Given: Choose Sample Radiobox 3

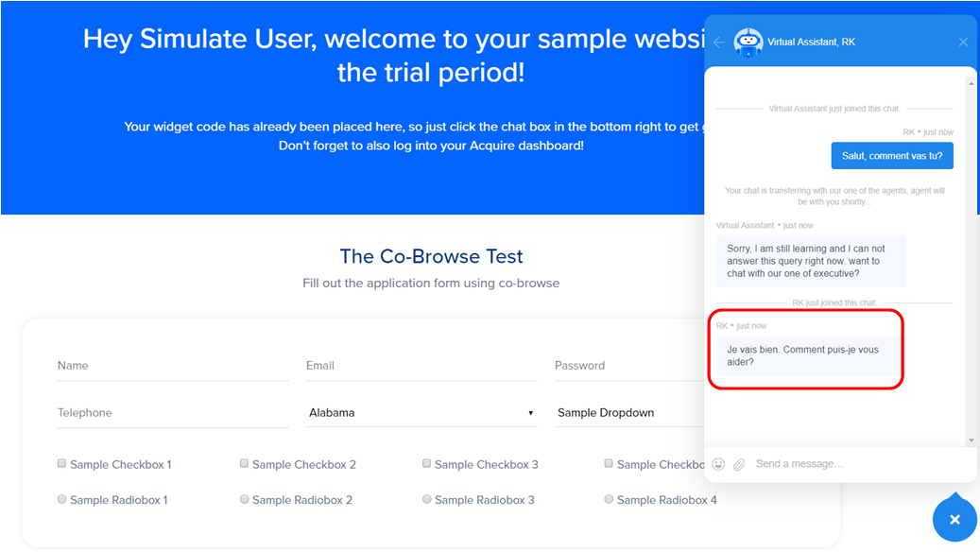Looking at the screenshot, I should pyautogui.click(x=426, y=499).
